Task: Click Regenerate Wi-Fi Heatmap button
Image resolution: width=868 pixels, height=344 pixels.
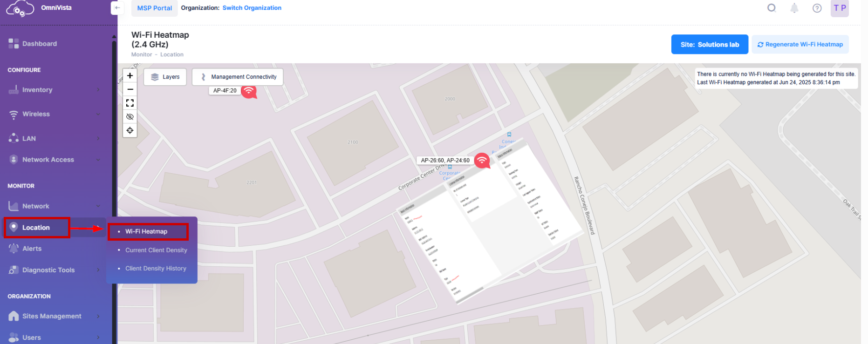Action: pos(800,45)
